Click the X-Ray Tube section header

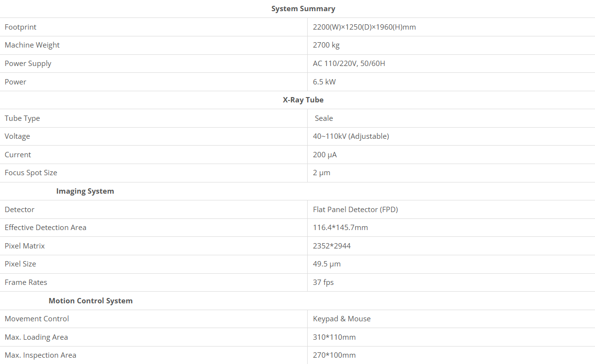(x=303, y=100)
